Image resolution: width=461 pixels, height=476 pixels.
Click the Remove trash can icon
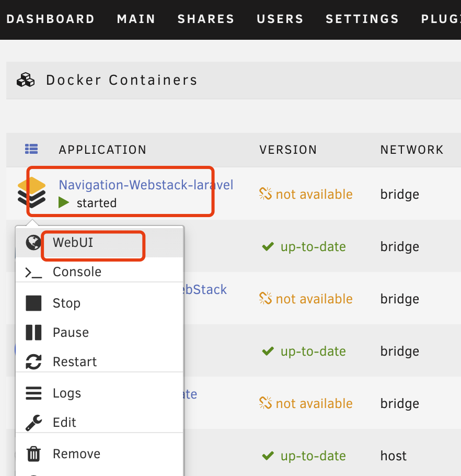33,454
